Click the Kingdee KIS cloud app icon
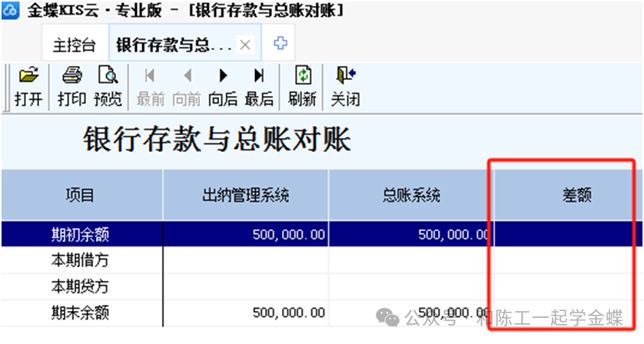 pos(11,11)
